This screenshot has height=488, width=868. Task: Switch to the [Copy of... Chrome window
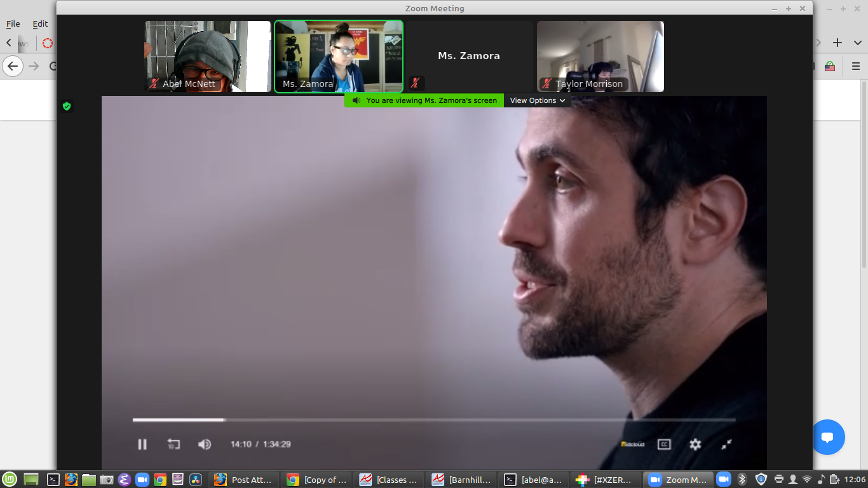coord(316,480)
